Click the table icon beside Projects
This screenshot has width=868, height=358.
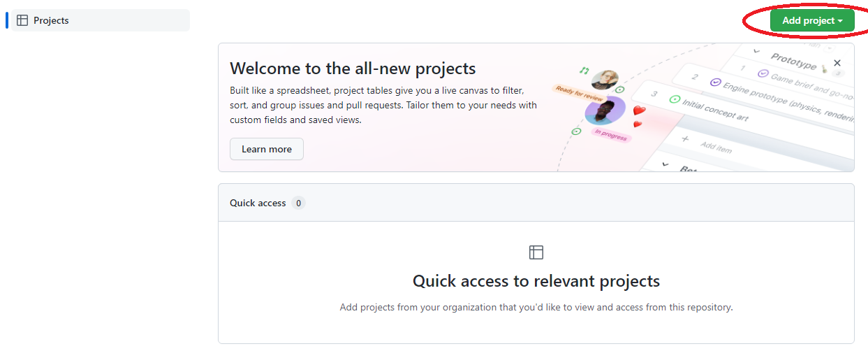[x=22, y=20]
